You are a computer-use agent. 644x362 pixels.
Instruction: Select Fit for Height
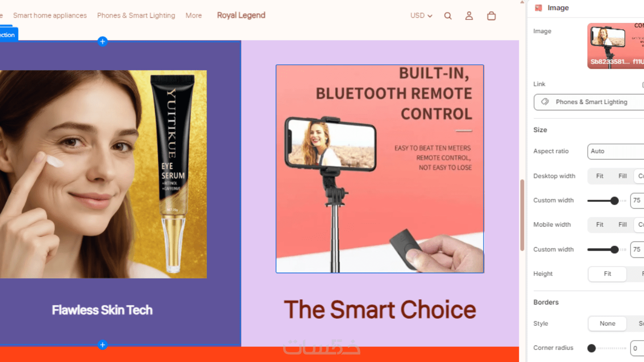[607, 274]
